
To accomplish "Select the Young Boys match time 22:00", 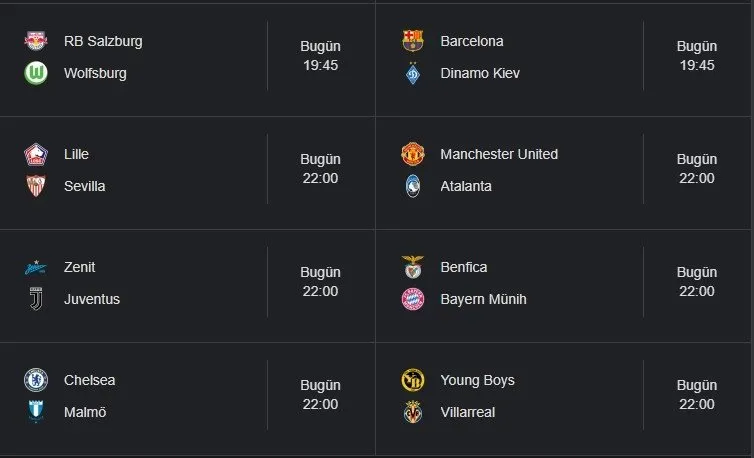I will (696, 404).
